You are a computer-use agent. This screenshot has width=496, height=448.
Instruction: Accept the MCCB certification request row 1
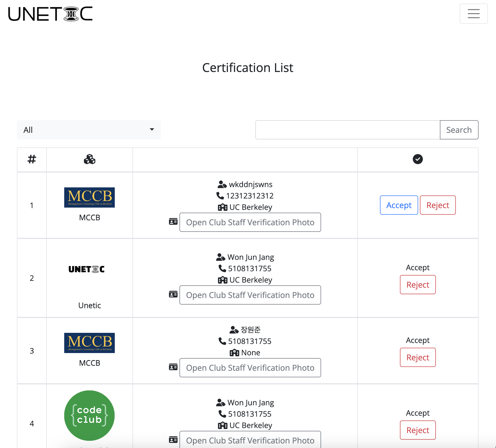pyautogui.click(x=398, y=205)
